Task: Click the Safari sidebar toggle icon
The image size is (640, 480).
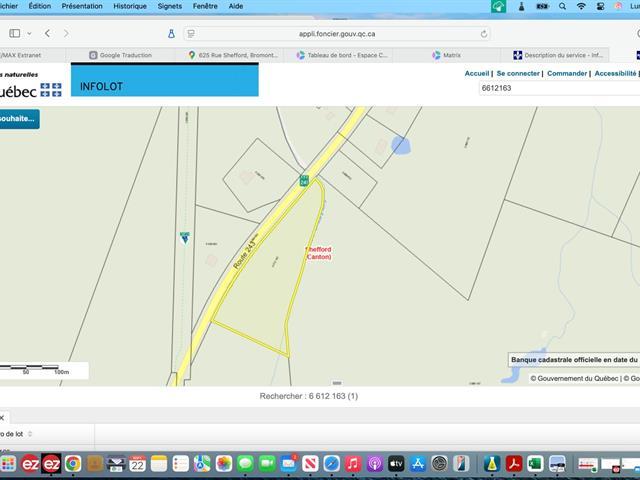Action: pos(14,33)
